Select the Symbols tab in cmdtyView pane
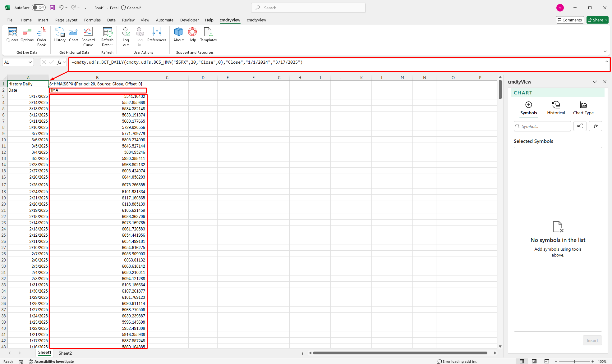 point(528,108)
